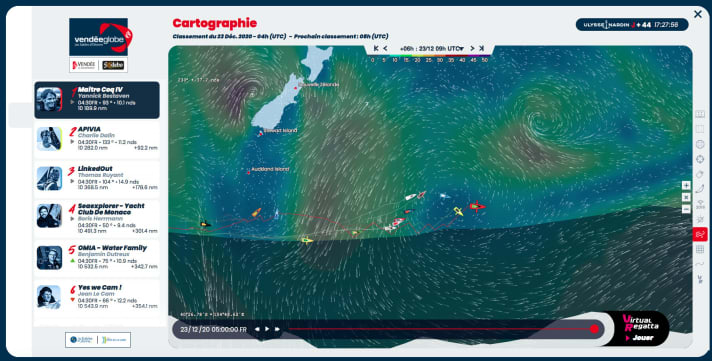Viewport: 712px width, 361px height.
Task: Click the red leader boat on map
Action: pyautogui.click(x=477, y=207)
